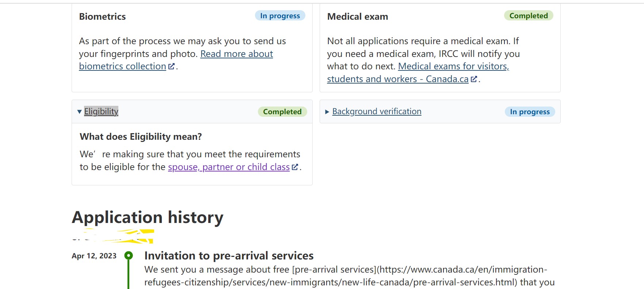
Task: Click external link icon after child class
Action: [x=295, y=167]
